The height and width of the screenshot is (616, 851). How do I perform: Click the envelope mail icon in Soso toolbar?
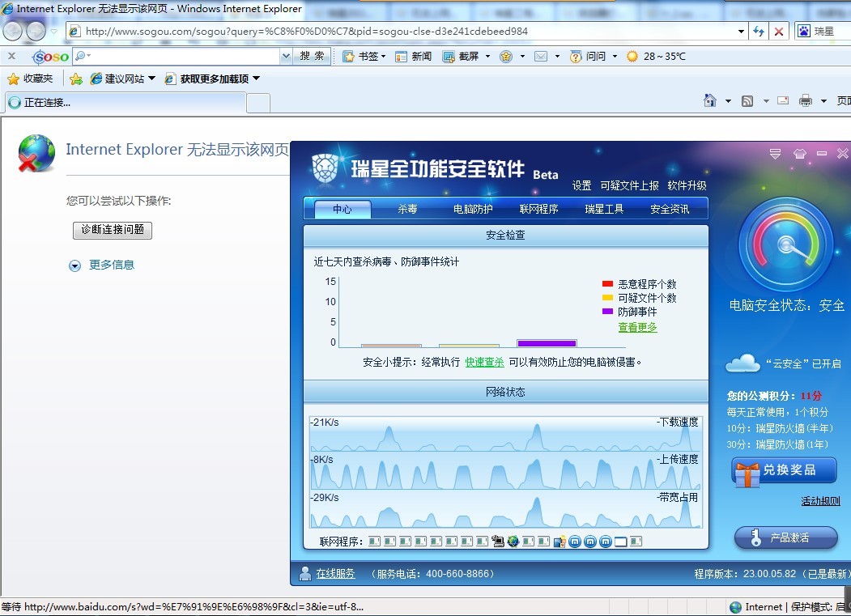tap(541, 57)
